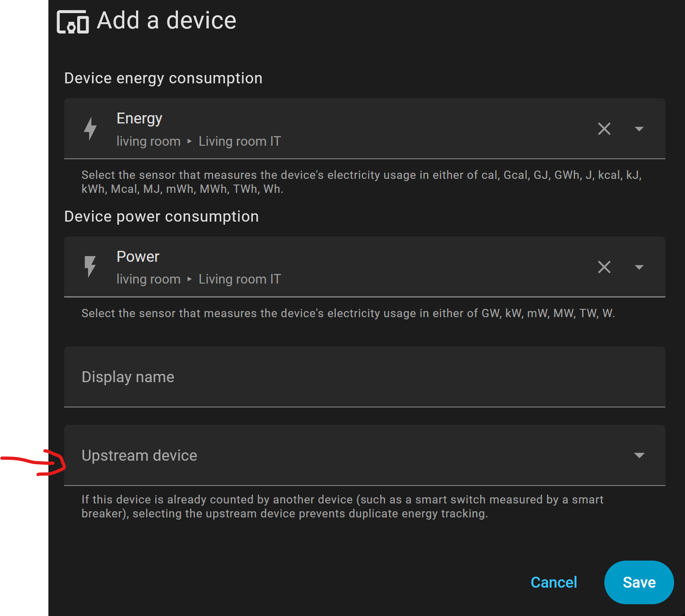The height and width of the screenshot is (616, 685).
Task: Clear the selected Power sensor
Action: [604, 267]
